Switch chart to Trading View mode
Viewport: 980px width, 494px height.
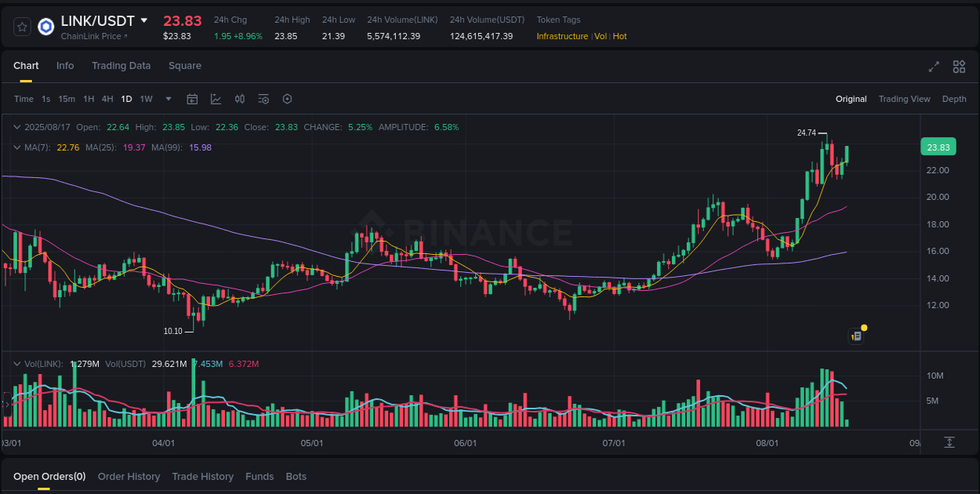coord(904,99)
